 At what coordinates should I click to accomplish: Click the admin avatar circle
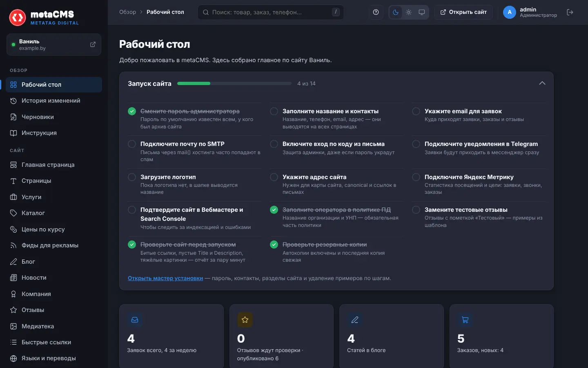point(510,12)
